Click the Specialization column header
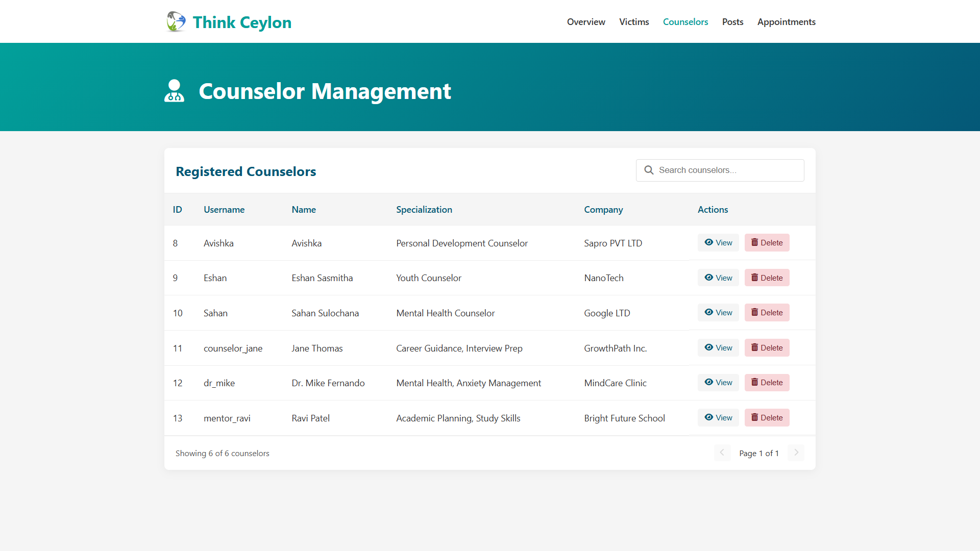980x551 pixels. point(424,210)
